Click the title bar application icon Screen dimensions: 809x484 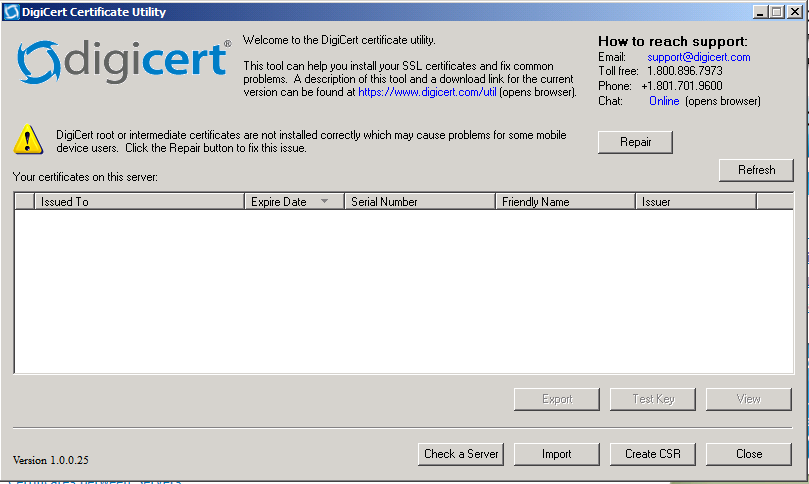[11, 12]
